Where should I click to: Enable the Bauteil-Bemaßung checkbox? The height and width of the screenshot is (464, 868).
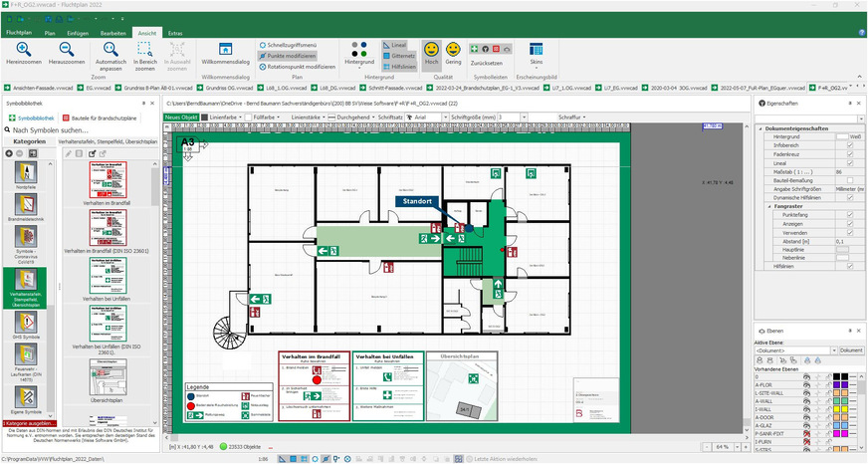[849, 179]
